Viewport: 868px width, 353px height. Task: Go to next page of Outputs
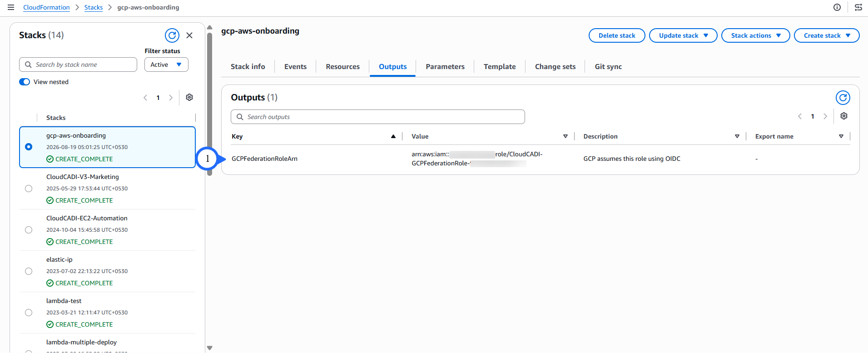825,116
